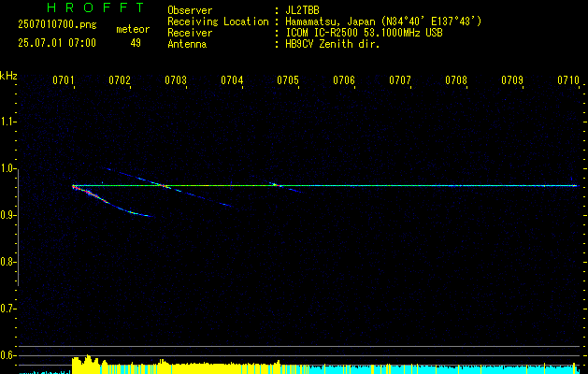Click the 1.0 kHz frequency label
The image size is (588, 374).
pos(7,168)
